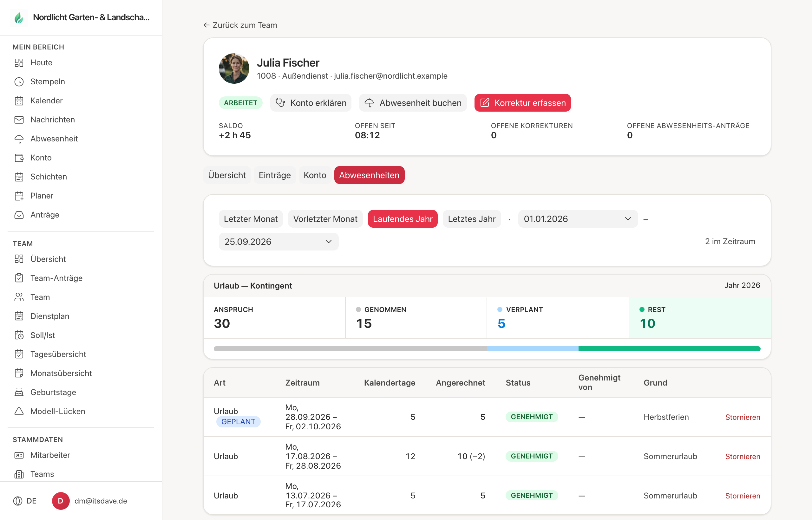Select the Vorletzter Monat filter

(x=325, y=219)
